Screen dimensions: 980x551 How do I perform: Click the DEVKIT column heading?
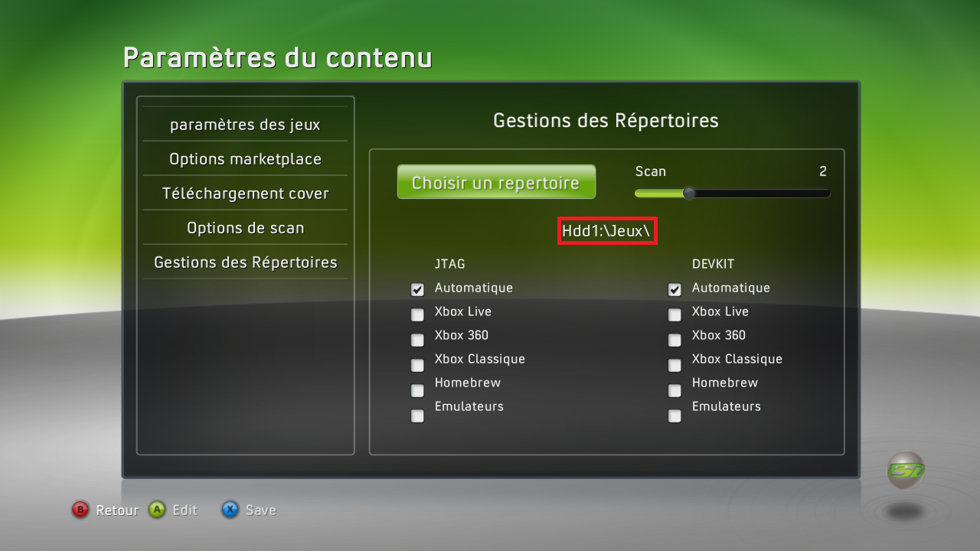click(713, 264)
